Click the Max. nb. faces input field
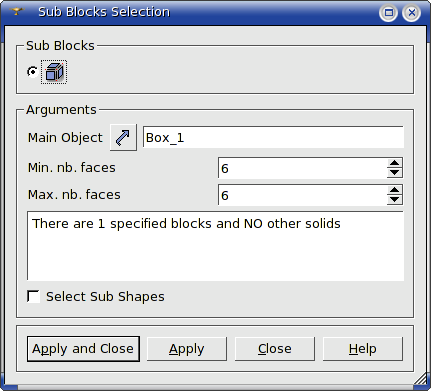This screenshot has width=431, height=391. coord(303,195)
